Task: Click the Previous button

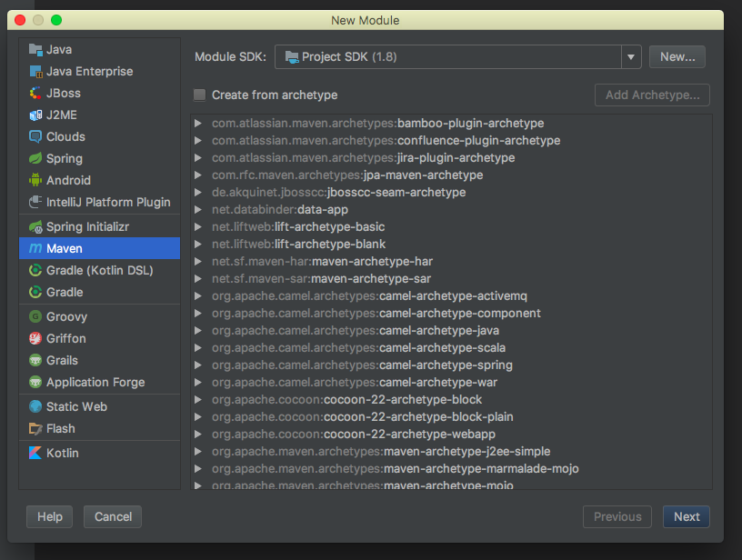Action: coord(617,517)
